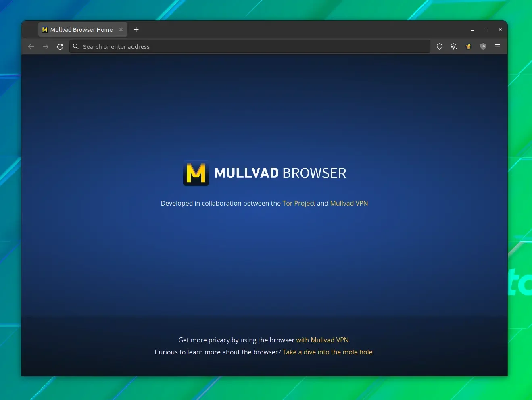Click the address bar search magnifier icon

coord(75,46)
